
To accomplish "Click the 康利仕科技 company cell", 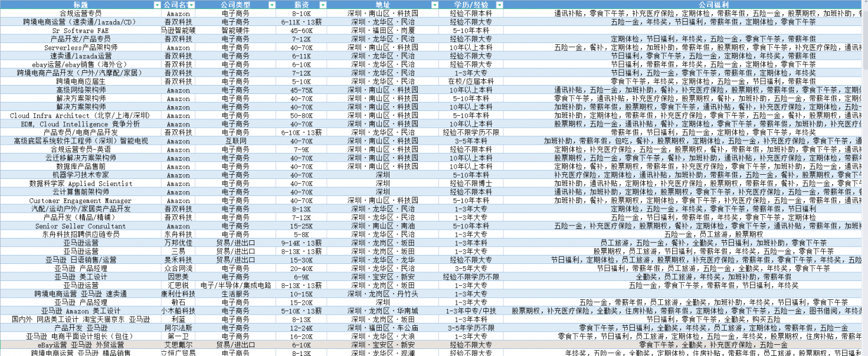I will (x=178, y=294).
